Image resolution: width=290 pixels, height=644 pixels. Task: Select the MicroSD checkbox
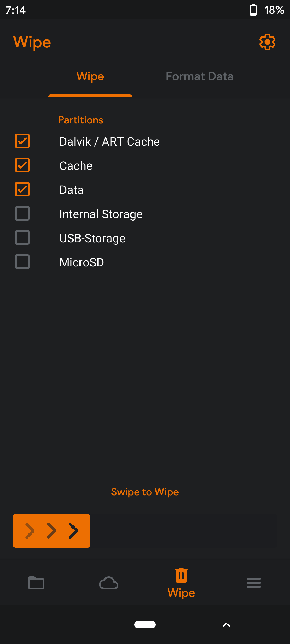click(22, 262)
